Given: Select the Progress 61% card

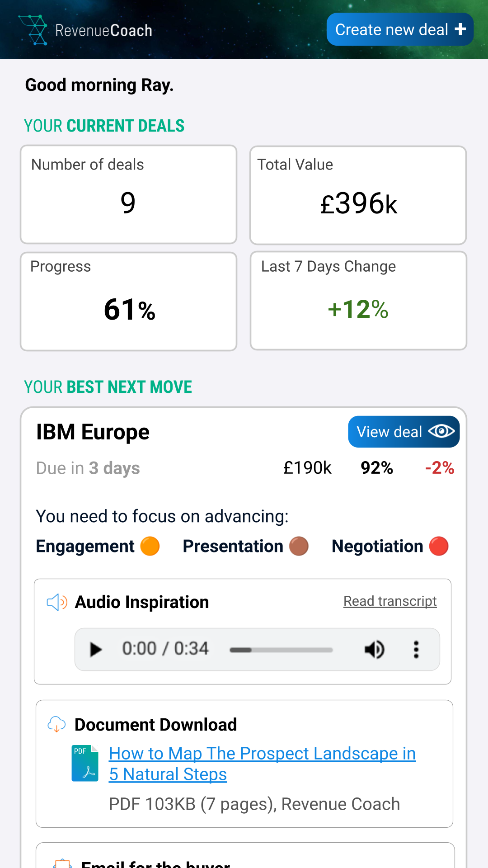Looking at the screenshot, I should 129,301.
